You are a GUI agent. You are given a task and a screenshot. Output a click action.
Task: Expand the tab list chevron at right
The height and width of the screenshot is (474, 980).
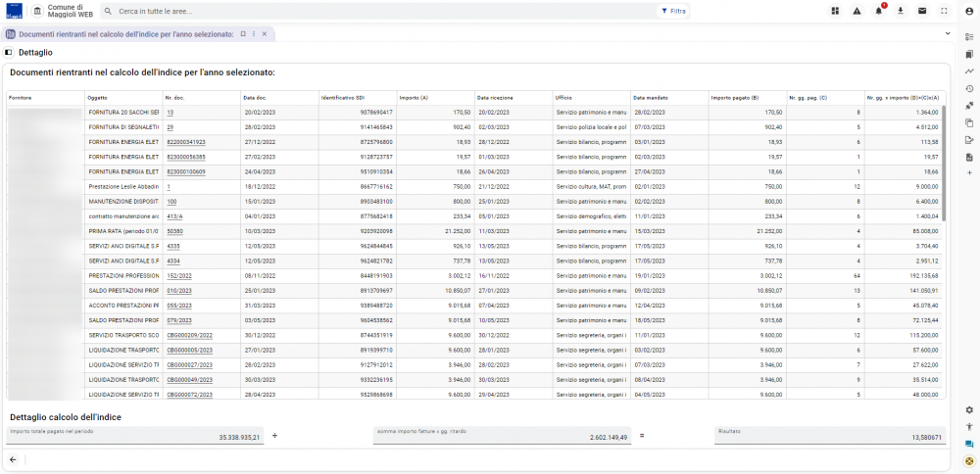948,33
